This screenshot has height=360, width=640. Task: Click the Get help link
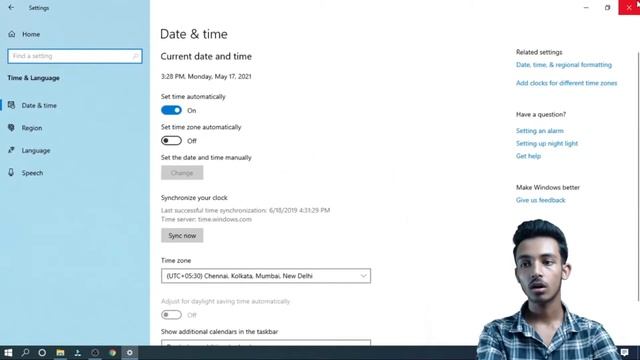pyautogui.click(x=528, y=156)
